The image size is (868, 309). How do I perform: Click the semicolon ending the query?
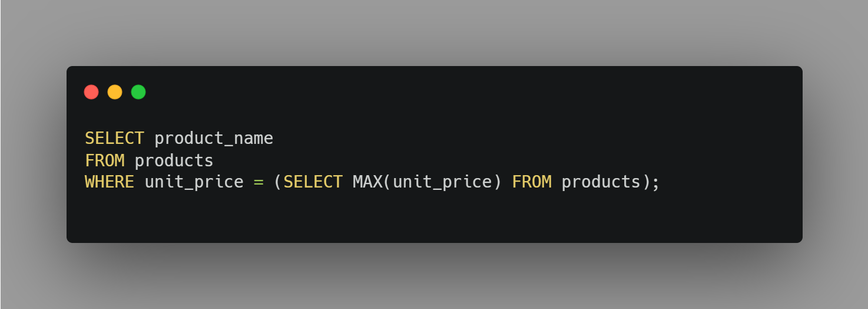pos(655,182)
